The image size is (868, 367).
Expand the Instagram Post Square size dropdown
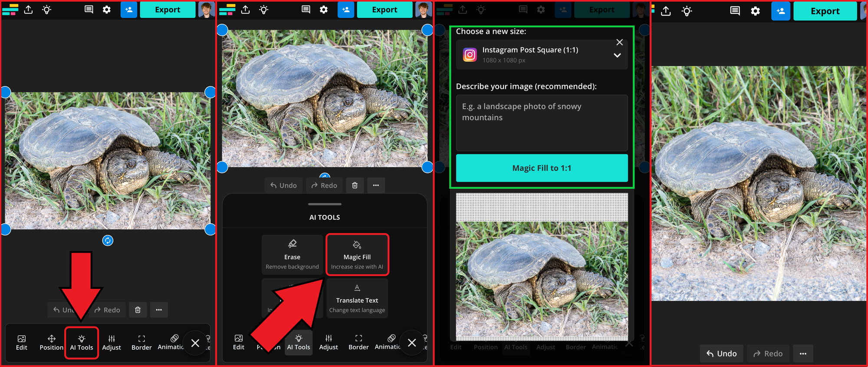pos(542,55)
